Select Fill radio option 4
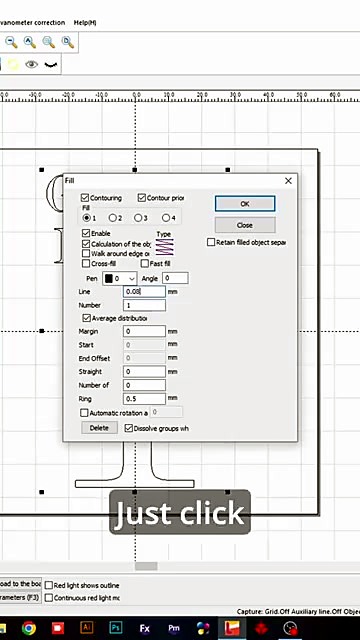Image resolution: width=360 pixels, height=640 pixels. [x=166, y=218]
